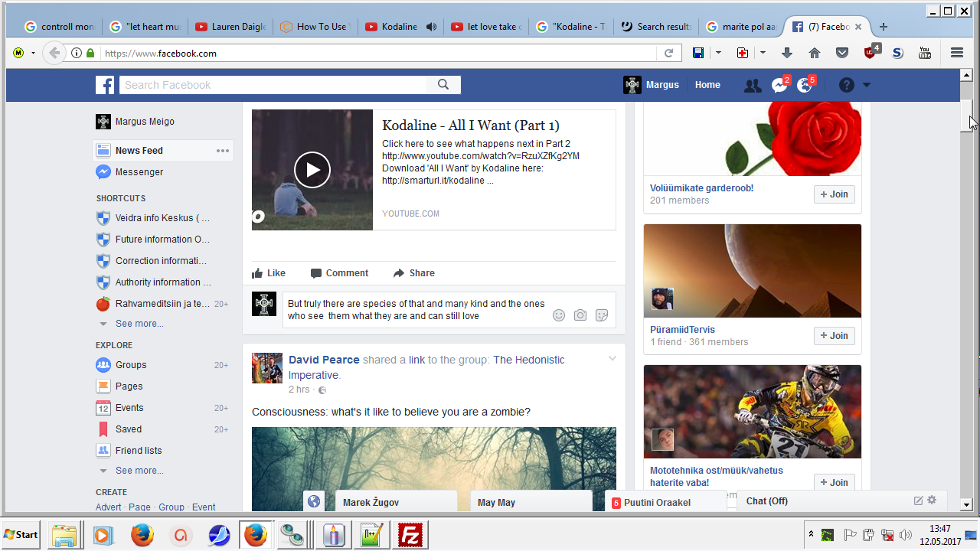Image resolution: width=980 pixels, height=551 pixels.
Task: Click the browser back arrow
Action: point(54,53)
